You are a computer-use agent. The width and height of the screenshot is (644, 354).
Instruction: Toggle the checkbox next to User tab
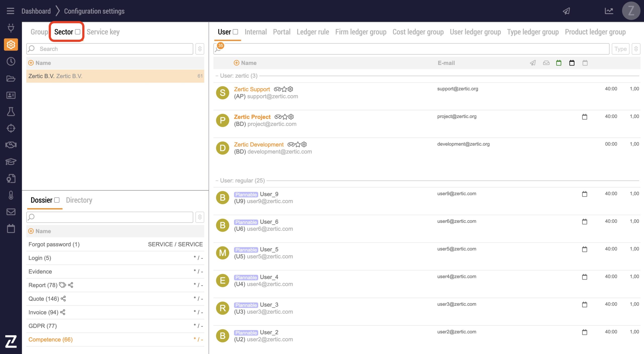(x=235, y=32)
